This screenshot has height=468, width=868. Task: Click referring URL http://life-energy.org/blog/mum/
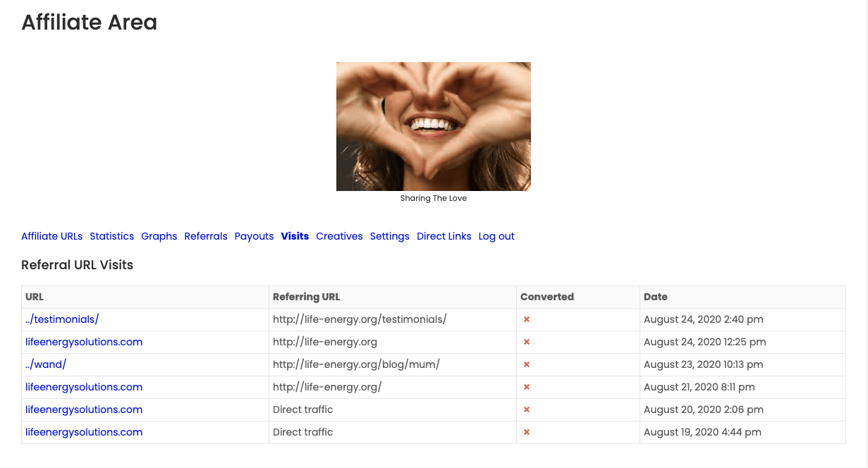[x=356, y=364]
